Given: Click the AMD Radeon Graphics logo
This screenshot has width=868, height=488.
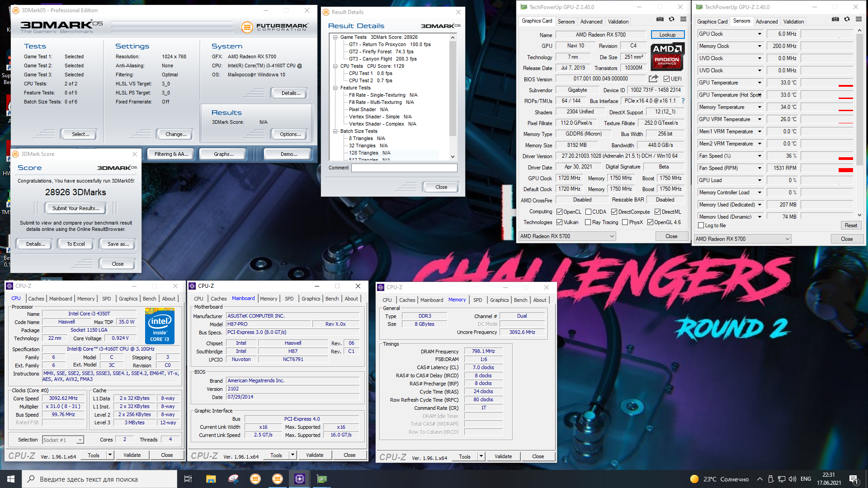Looking at the screenshot, I should tap(667, 56).
